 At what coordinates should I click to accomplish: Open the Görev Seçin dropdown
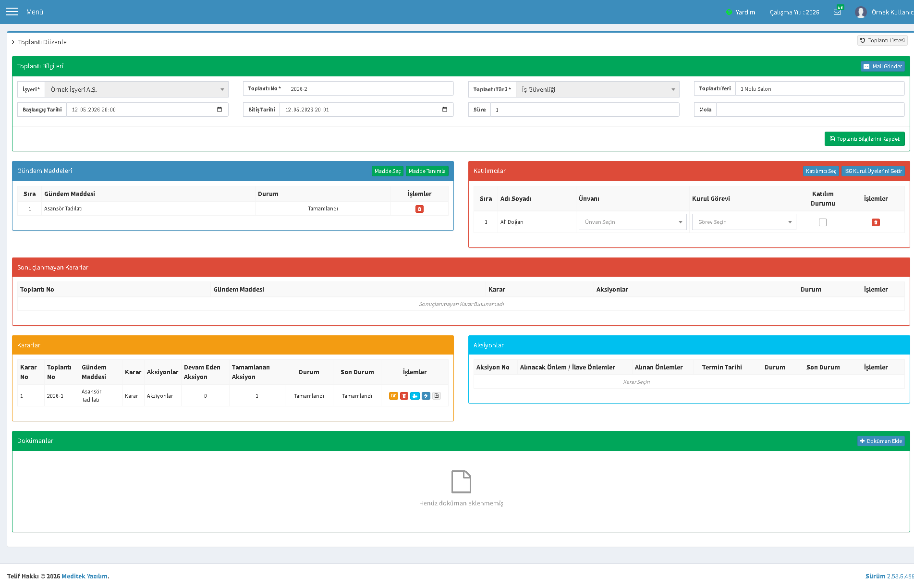tap(744, 222)
